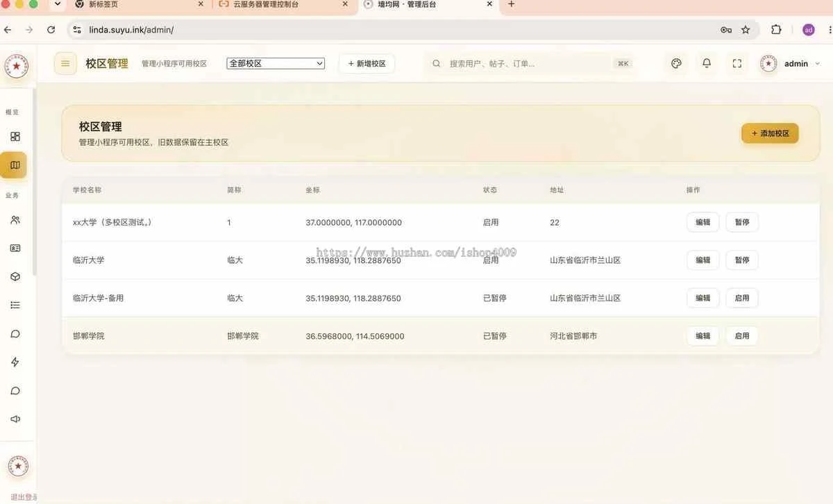Click 编辑 for 临沂大学-备用 row
The image size is (833, 504).
point(702,298)
